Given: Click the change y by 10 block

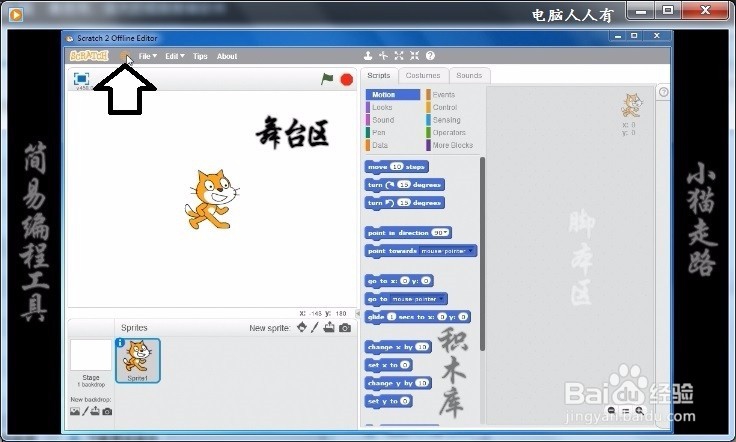Looking at the screenshot, I should [398, 383].
